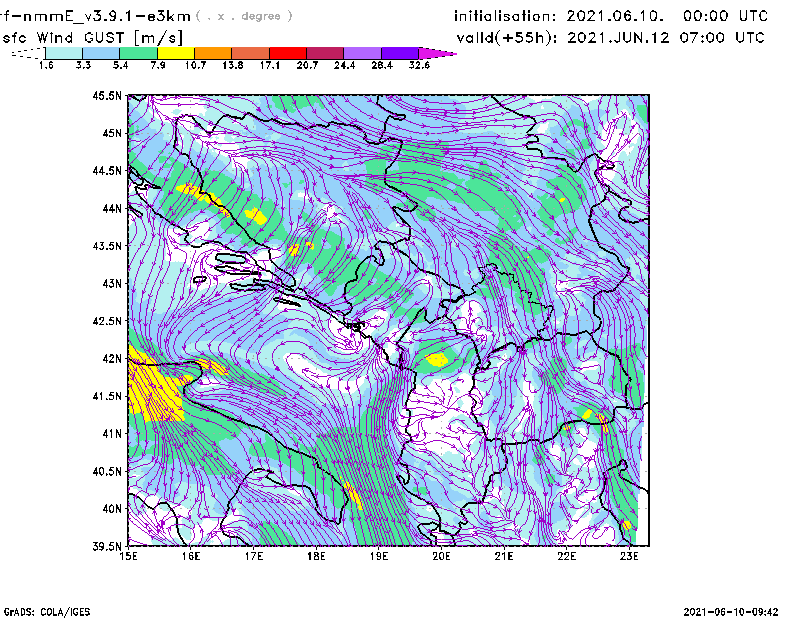Viewport: 800px width, 618px height.
Task: Click the '41.5N' latitude label
Action: [107, 395]
